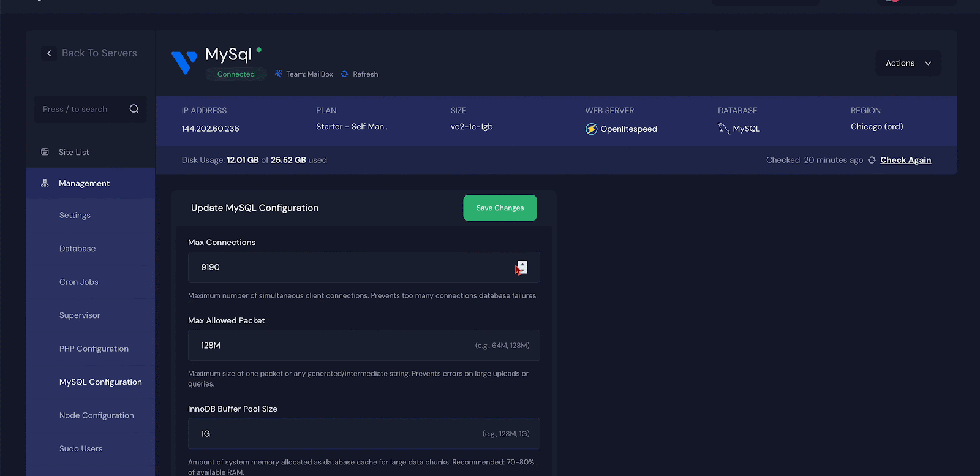Screen dimensions: 980x476
Task: Click the Site List icon
Action: (x=45, y=152)
